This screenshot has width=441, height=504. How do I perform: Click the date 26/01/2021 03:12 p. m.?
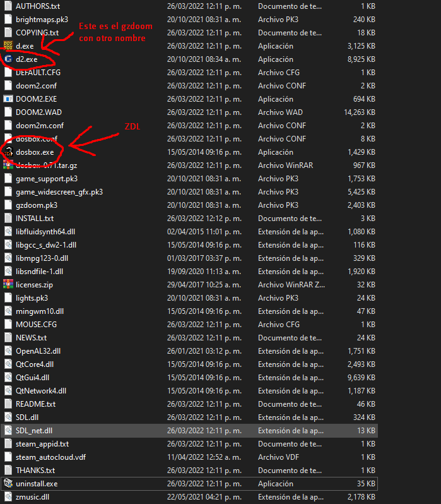[x=204, y=351]
